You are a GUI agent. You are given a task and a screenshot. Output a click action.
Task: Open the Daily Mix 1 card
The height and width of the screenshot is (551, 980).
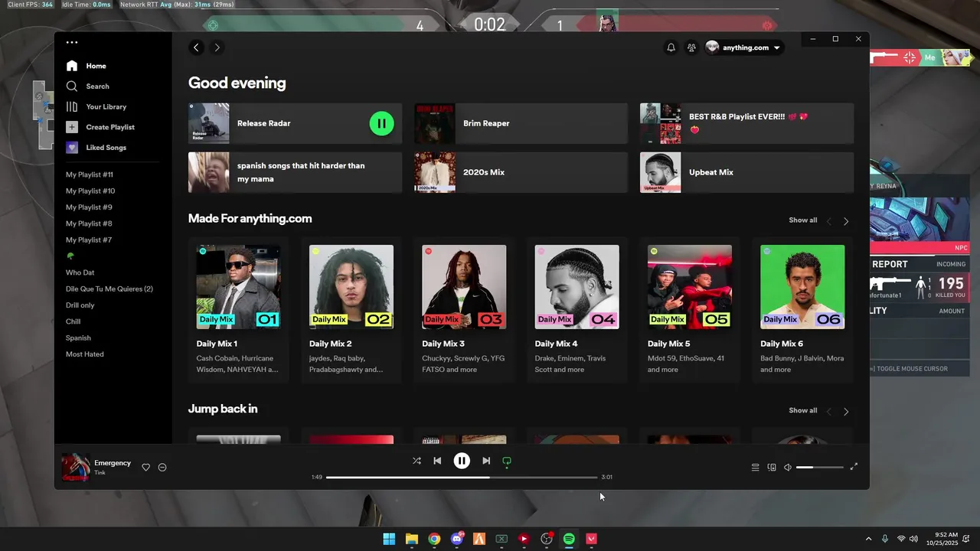coord(238,310)
